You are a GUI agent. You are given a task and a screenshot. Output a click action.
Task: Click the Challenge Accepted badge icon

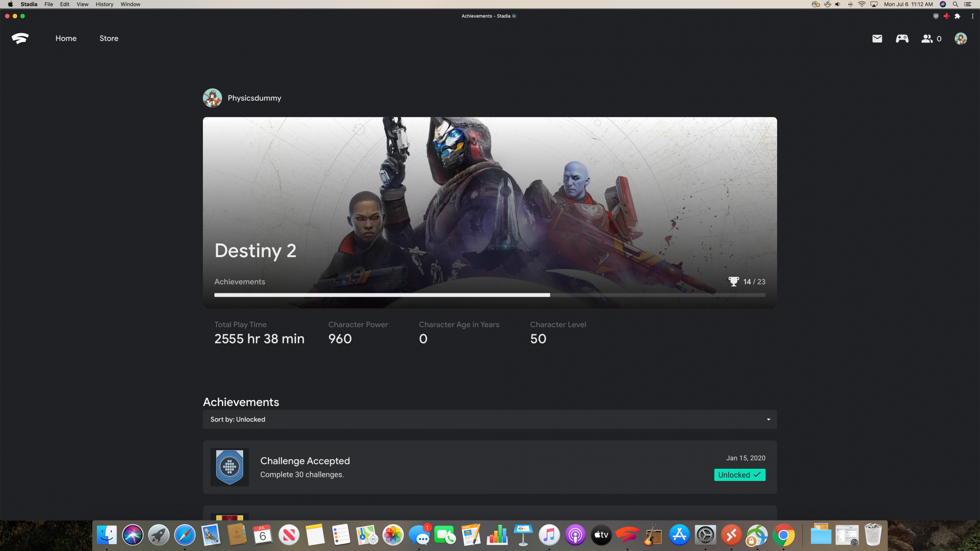[229, 467]
